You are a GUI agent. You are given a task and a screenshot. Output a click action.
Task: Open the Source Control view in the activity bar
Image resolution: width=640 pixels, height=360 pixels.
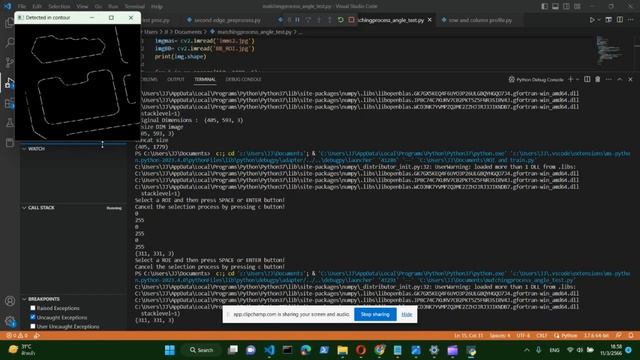(9, 62)
